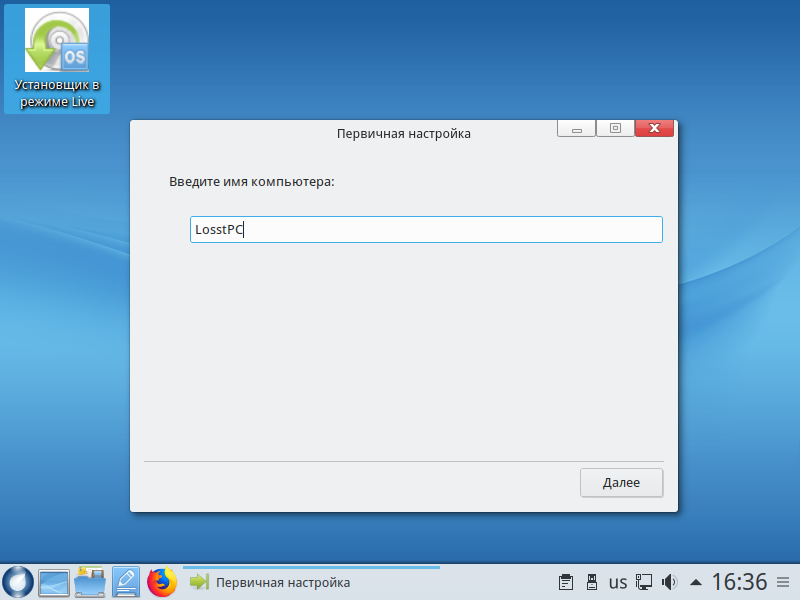Screen dimensions: 800x600
Task: Open the 'Установщик в режиме Live' desktop icon
Action: (56, 59)
